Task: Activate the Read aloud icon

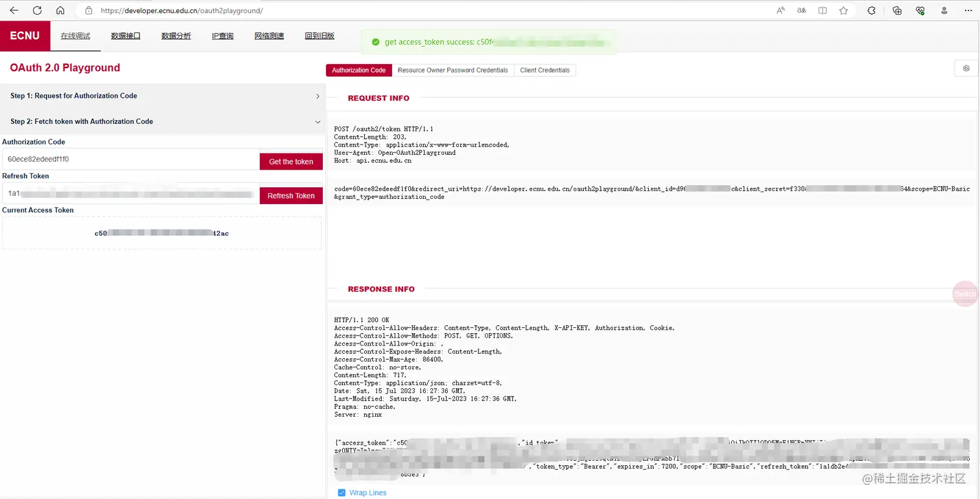Action: pyautogui.click(x=781, y=10)
